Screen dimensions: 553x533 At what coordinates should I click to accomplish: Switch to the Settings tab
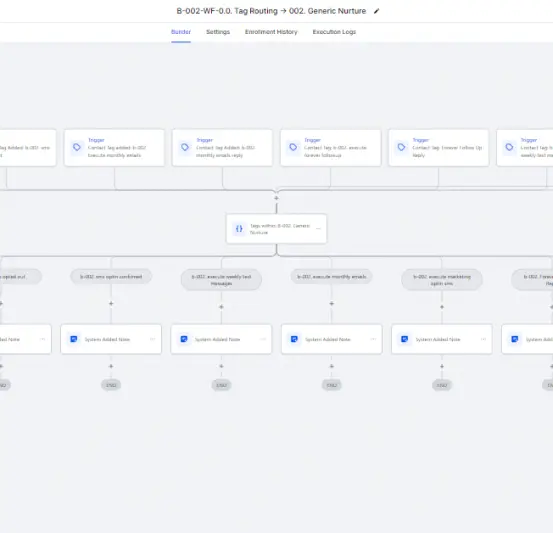pyautogui.click(x=218, y=32)
